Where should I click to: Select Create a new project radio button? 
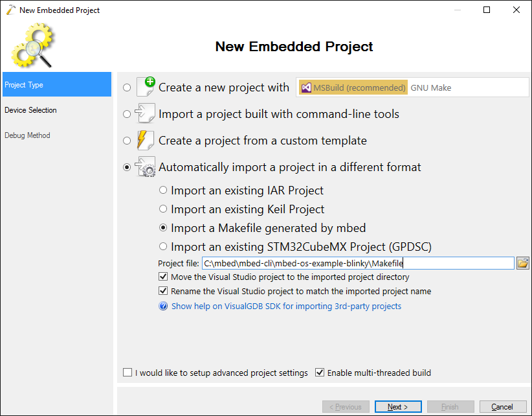(127, 87)
